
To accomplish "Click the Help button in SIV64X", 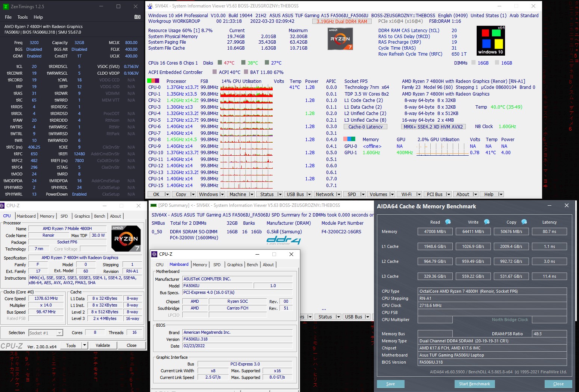I will point(489,194).
